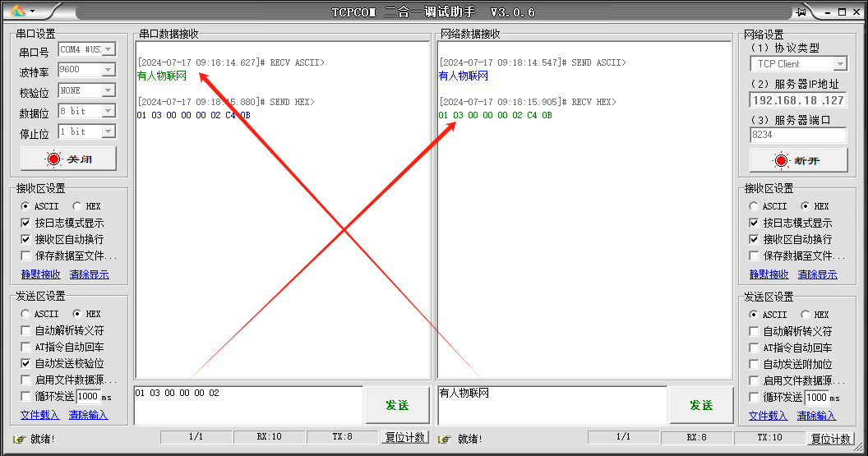The width and height of the screenshot is (868, 456).
Task: Select HEX radio in network 发送区设置
Action: pos(806,315)
